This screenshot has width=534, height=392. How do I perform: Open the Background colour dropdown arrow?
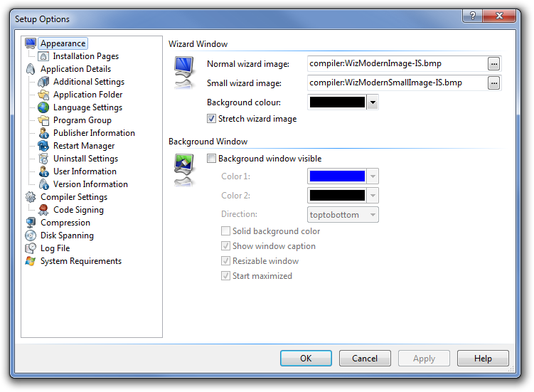(x=373, y=102)
